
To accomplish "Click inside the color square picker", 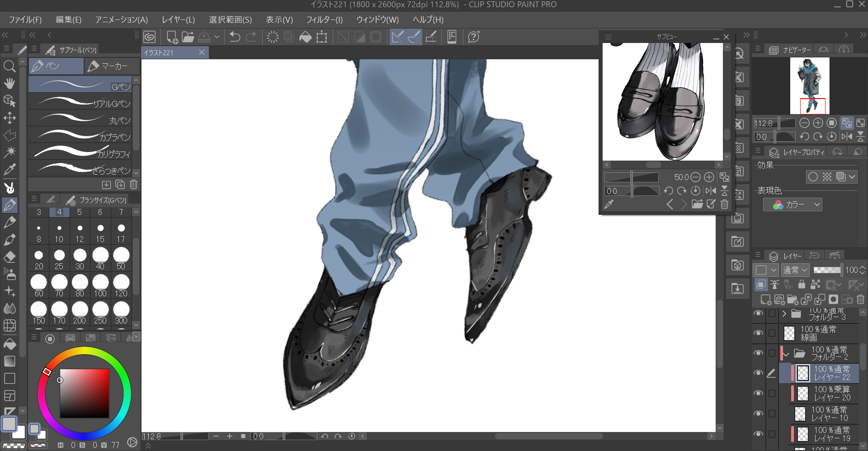I will click(85, 393).
